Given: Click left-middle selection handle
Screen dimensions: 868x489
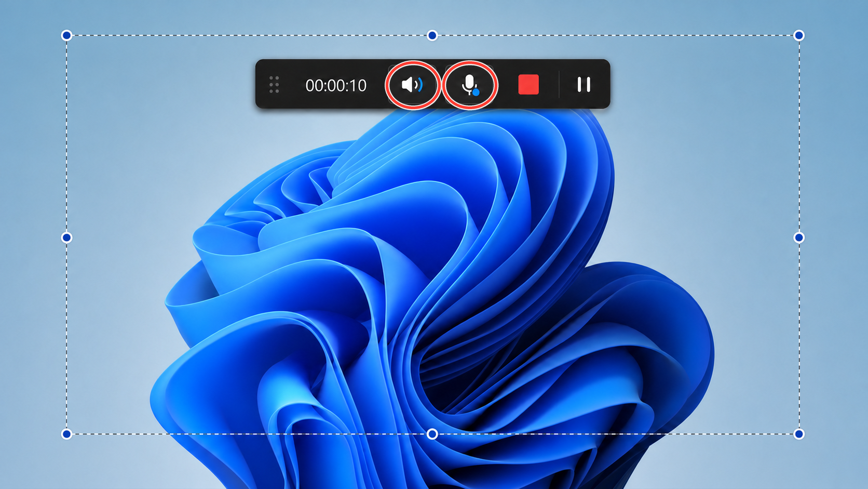Looking at the screenshot, I should [66, 237].
